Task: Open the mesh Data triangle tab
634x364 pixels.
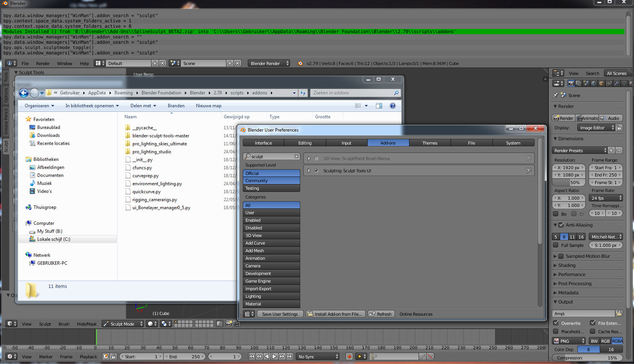Action: [624, 83]
